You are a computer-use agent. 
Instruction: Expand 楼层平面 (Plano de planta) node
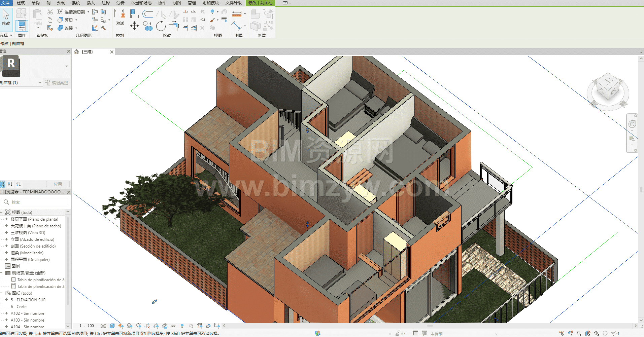coord(6,219)
